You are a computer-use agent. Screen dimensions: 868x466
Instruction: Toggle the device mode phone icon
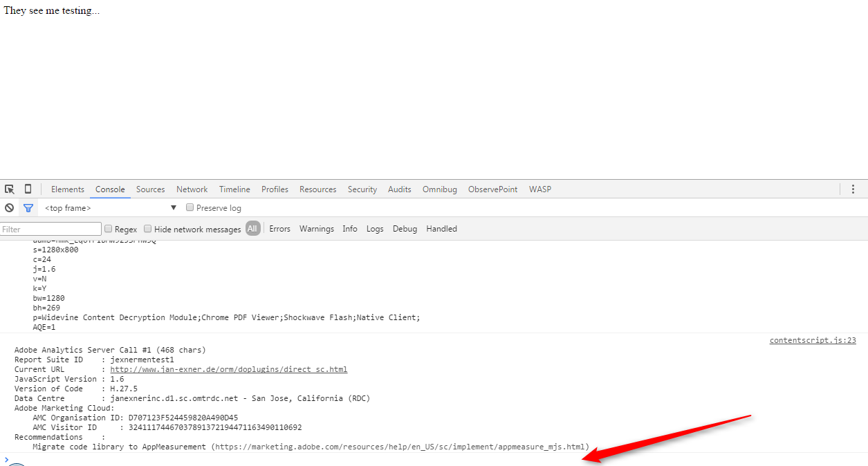pos(28,189)
